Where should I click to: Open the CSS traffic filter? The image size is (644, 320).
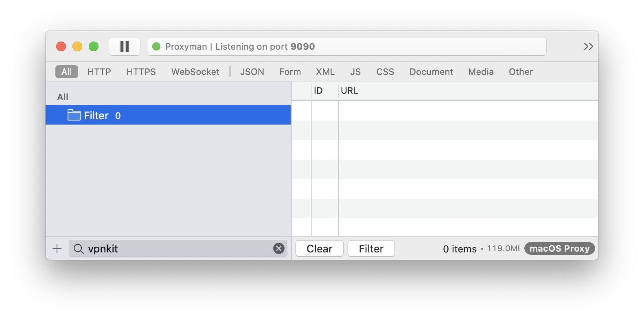click(385, 72)
